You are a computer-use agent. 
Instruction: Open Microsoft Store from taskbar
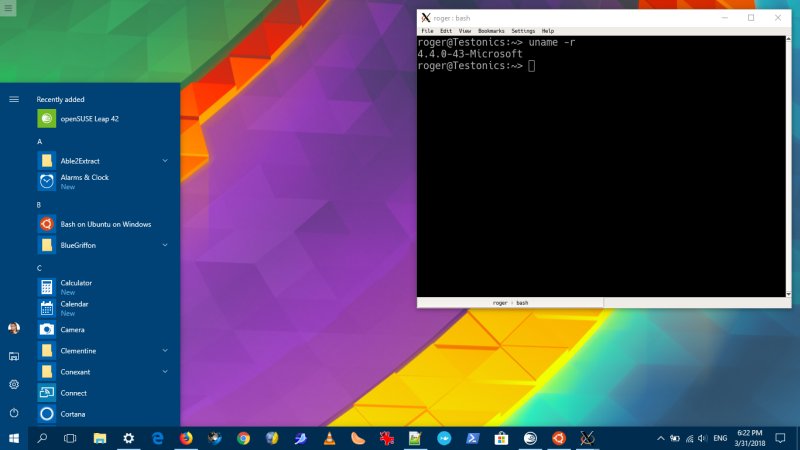pos(501,438)
